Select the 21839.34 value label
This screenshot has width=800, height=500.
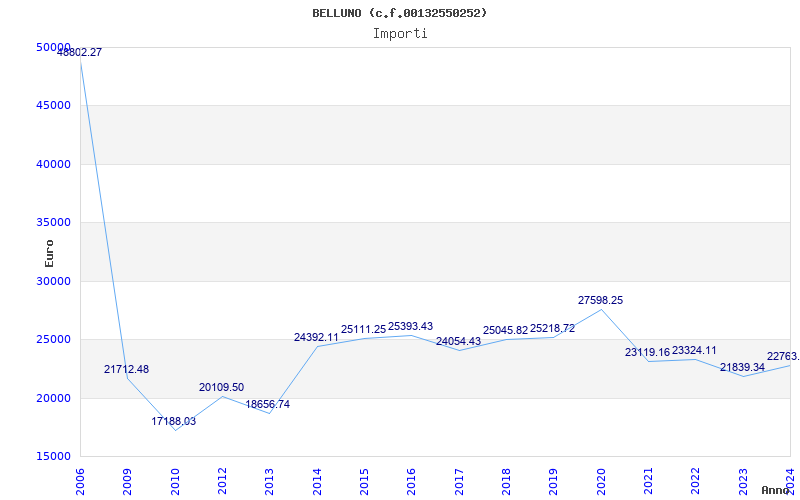[x=742, y=367]
